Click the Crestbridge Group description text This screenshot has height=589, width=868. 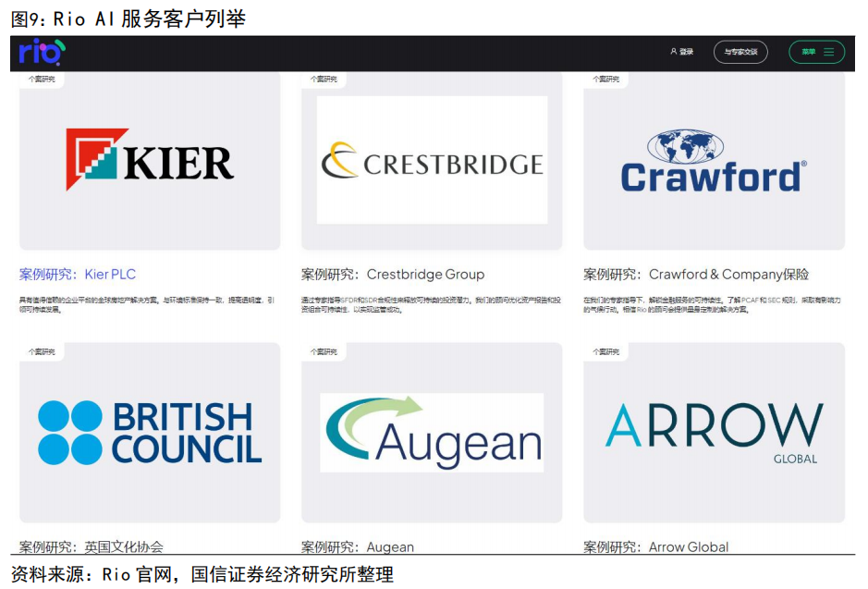coord(432,304)
